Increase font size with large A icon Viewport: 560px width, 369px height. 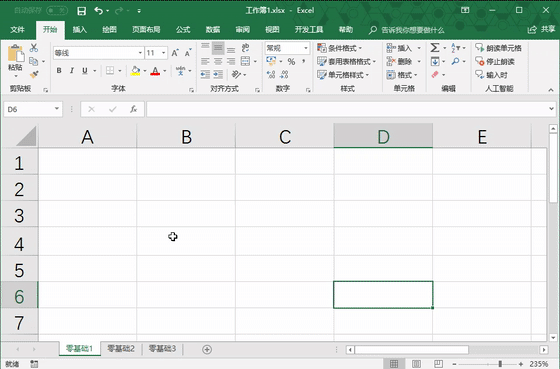[175, 53]
